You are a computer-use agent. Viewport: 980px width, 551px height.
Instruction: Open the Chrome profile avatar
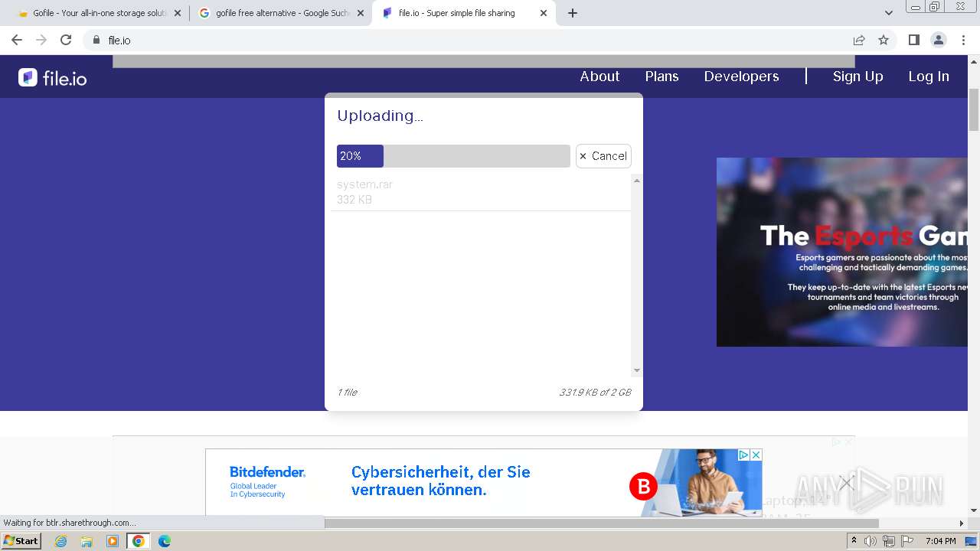click(938, 40)
